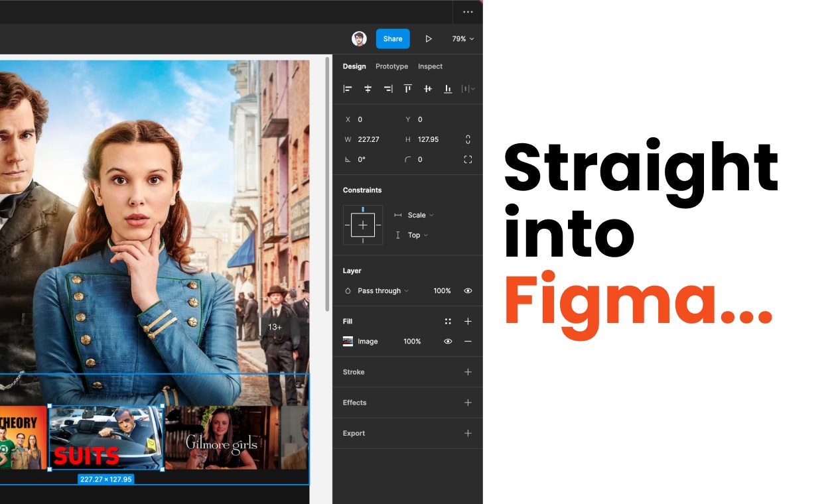Click the height field showing 127.95
Screen dimensions: 836x504
428,139
